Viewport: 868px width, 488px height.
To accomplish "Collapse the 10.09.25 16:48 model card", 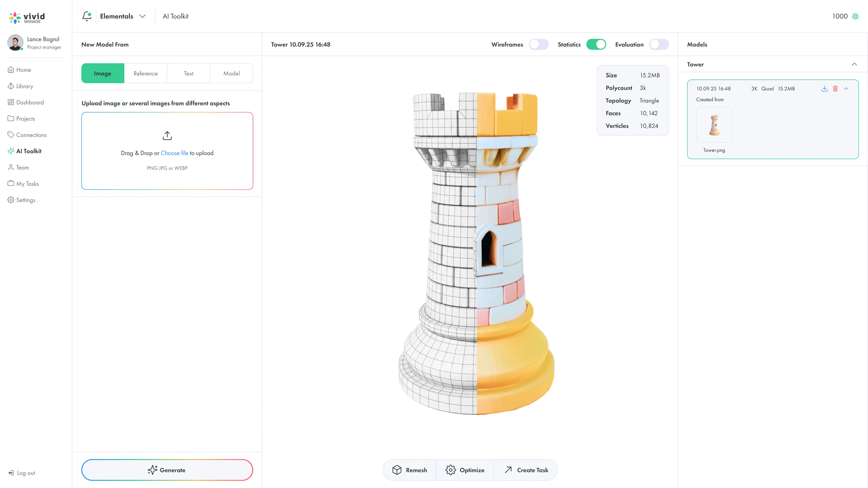I will 846,89.
